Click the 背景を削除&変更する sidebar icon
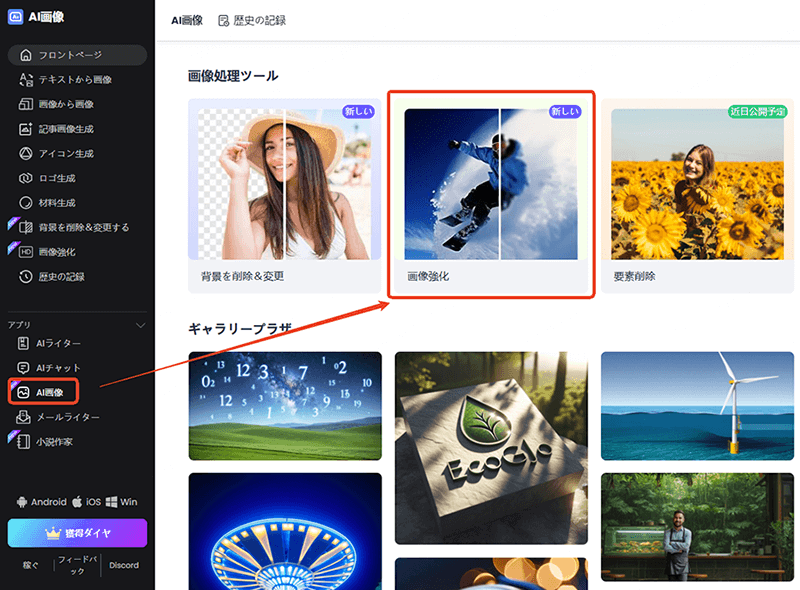Image resolution: width=800 pixels, height=590 pixels. pyautogui.click(x=26, y=227)
